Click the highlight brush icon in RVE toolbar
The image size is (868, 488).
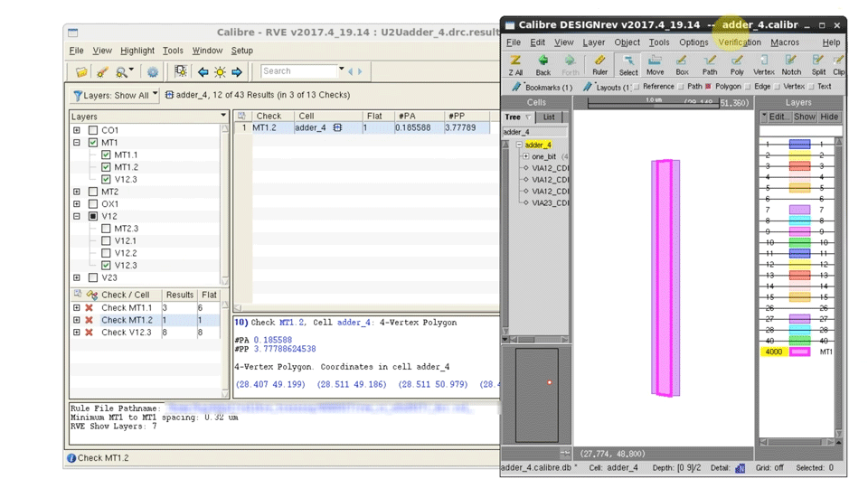pos(102,72)
